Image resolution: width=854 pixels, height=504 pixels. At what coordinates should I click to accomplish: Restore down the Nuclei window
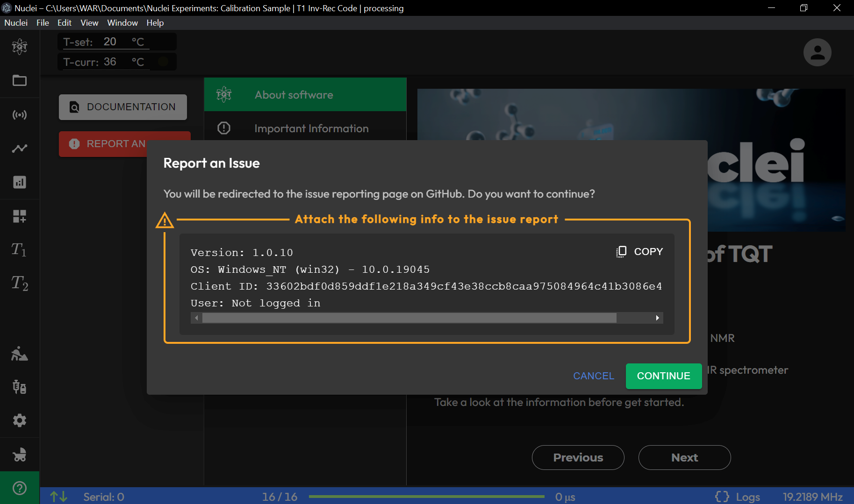804,8
